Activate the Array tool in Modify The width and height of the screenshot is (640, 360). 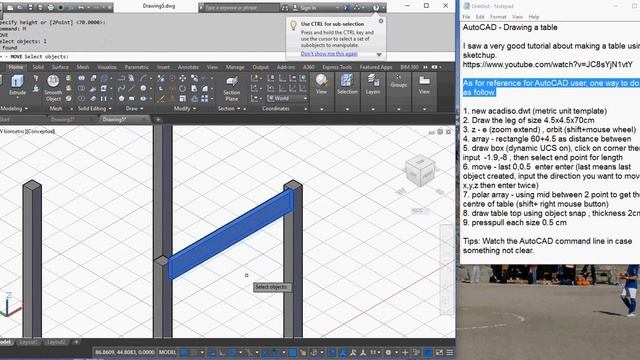point(204,98)
